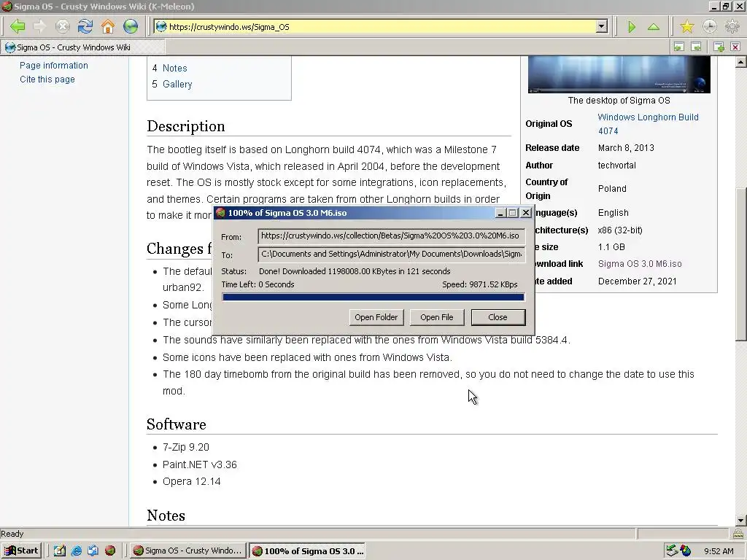Screen dimensions: 747x560
Task: Open Bookmarks with the yellow star icon
Action: pyautogui.click(x=687, y=27)
